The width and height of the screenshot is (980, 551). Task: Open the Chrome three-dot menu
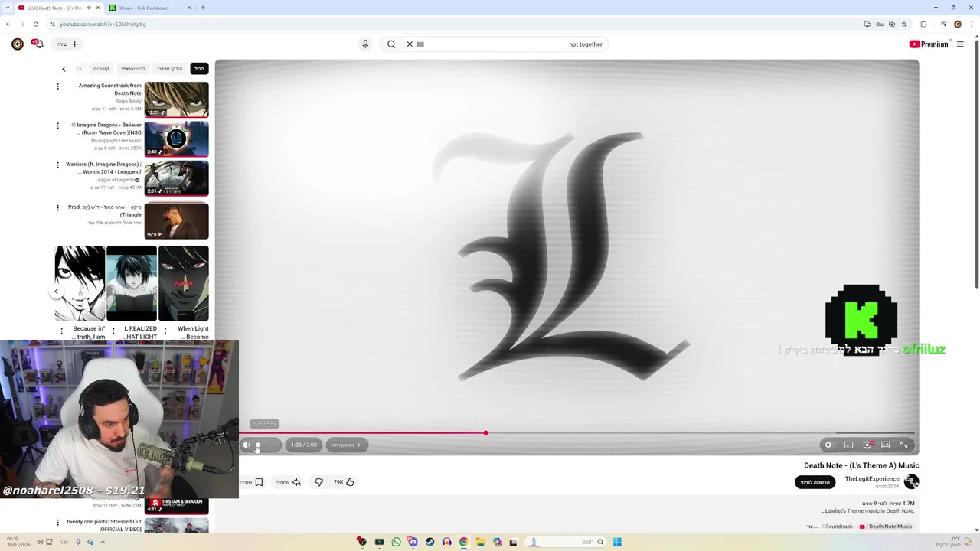coord(972,24)
